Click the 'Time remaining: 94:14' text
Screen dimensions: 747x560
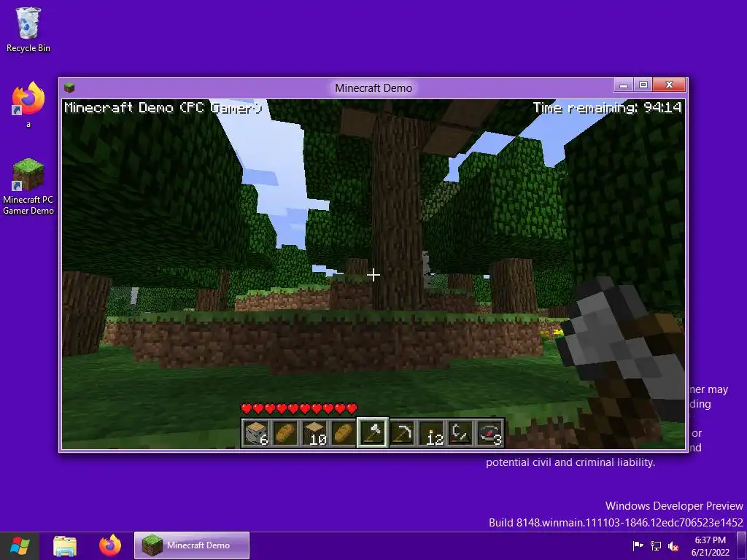pyautogui.click(x=607, y=108)
